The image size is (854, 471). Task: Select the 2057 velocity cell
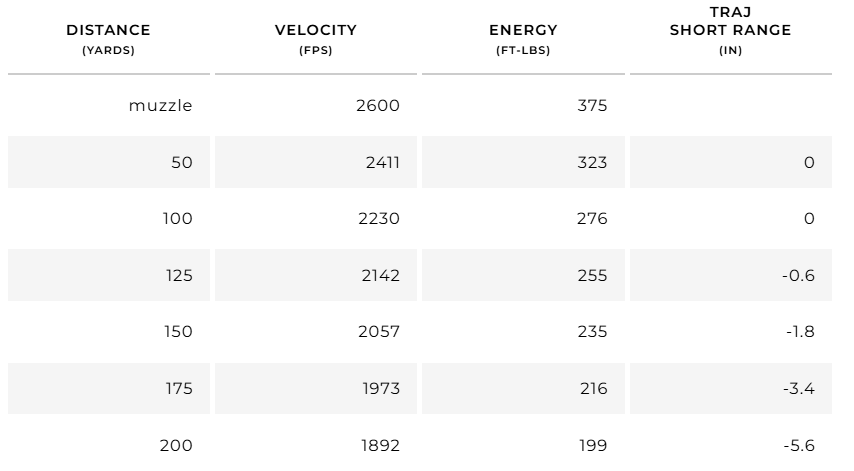(x=379, y=330)
